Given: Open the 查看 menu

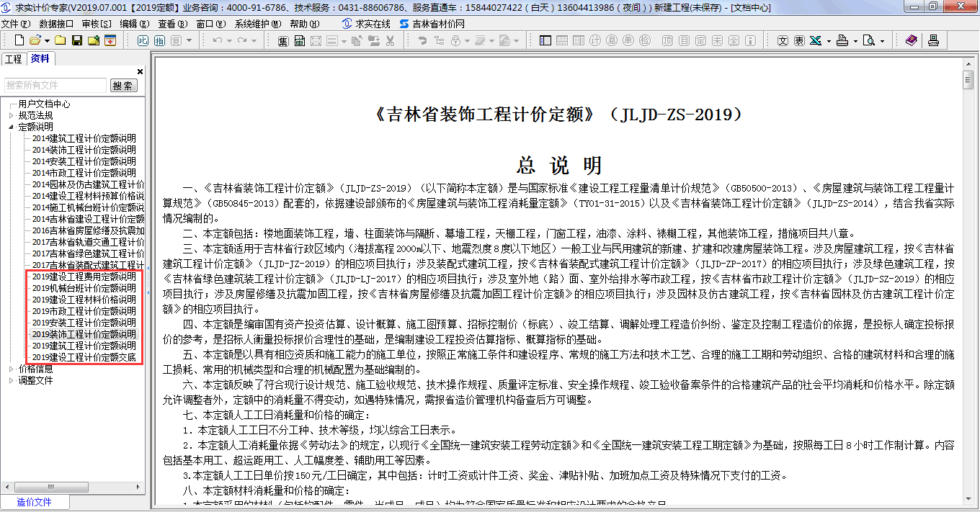Looking at the screenshot, I should [x=173, y=24].
